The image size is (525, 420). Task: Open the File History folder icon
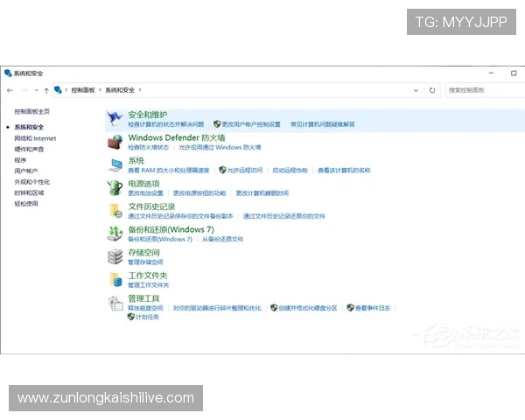click(x=115, y=210)
